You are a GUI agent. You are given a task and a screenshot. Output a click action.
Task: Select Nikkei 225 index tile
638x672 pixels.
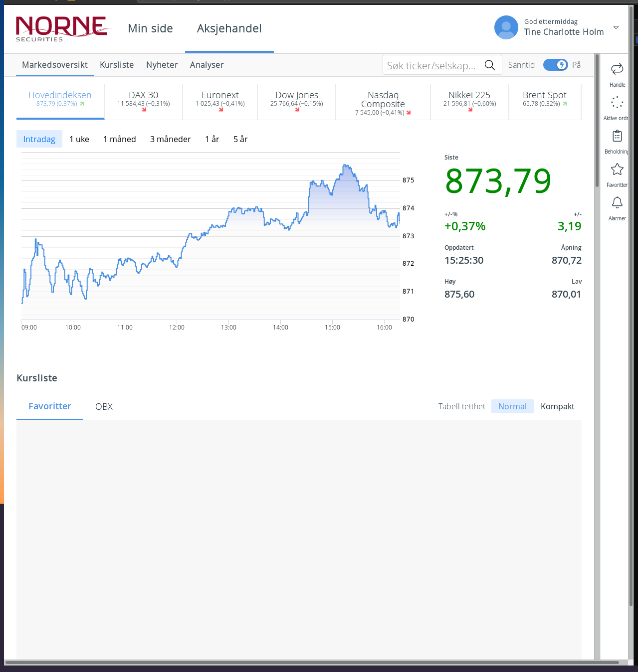(469, 102)
